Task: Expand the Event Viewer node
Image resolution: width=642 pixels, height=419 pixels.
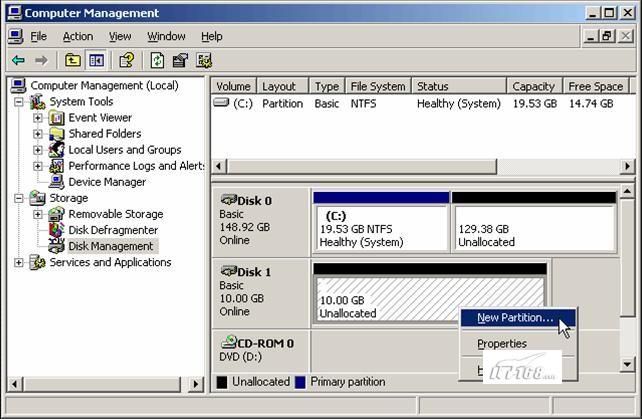Action: (x=38, y=118)
